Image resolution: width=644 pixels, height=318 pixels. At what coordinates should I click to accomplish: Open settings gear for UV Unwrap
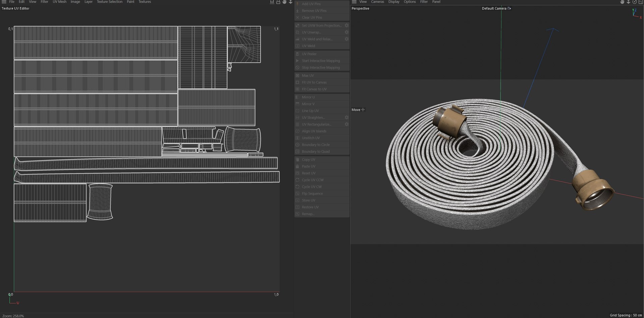pyautogui.click(x=346, y=32)
